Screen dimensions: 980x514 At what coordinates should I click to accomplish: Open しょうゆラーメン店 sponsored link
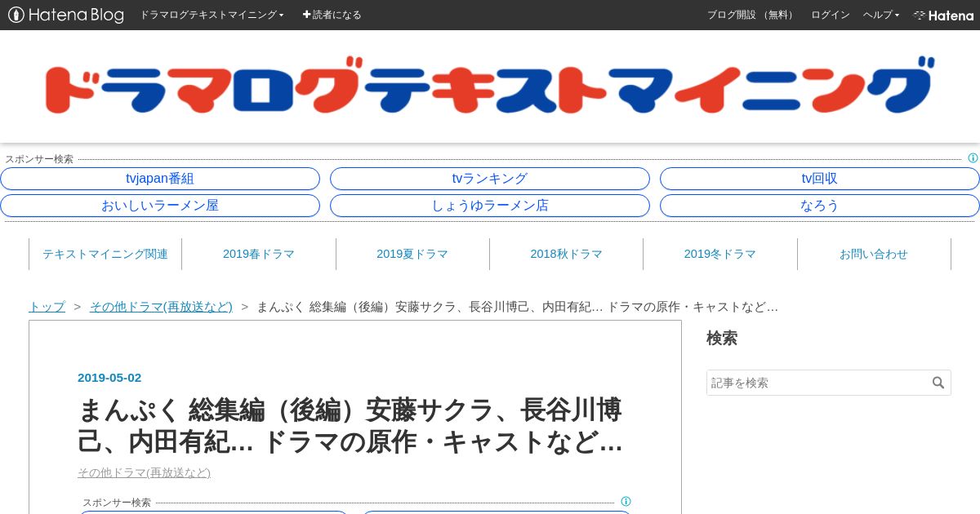[x=490, y=206]
